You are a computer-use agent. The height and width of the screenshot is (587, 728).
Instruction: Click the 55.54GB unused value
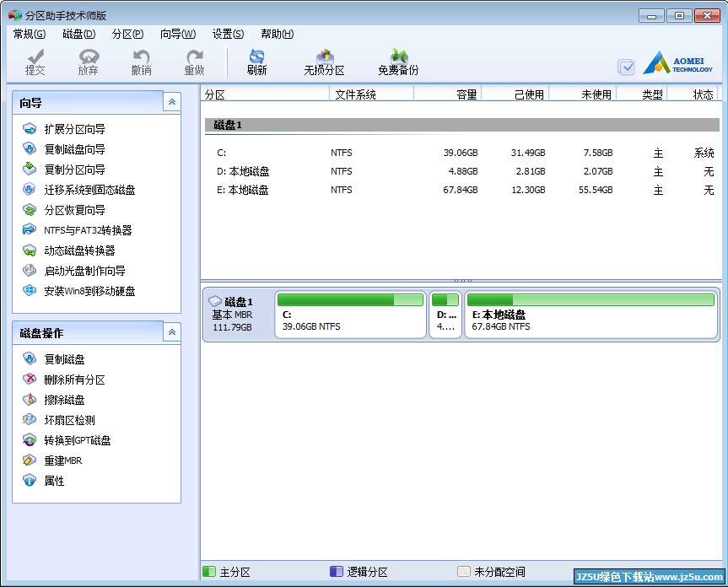point(596,190)
